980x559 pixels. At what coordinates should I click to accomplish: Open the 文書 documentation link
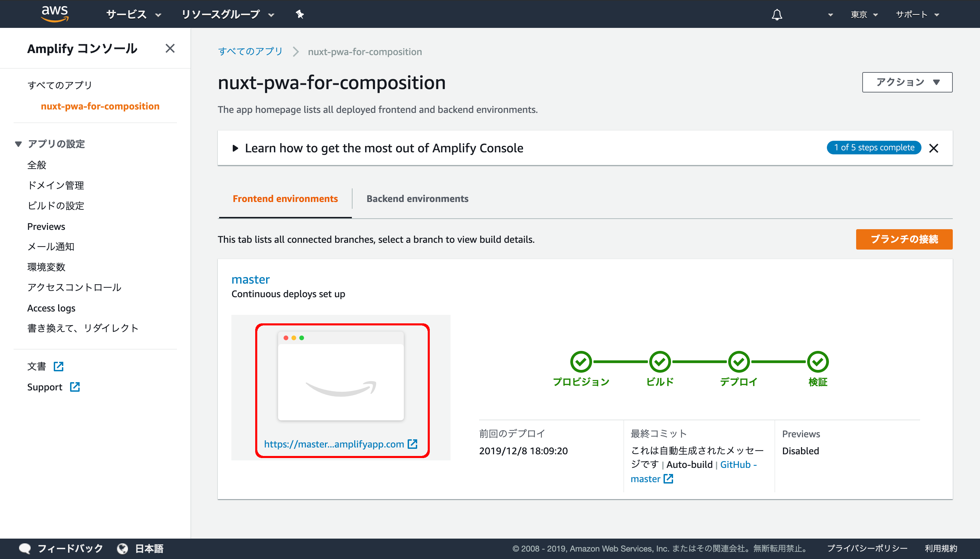click(36, 367)
